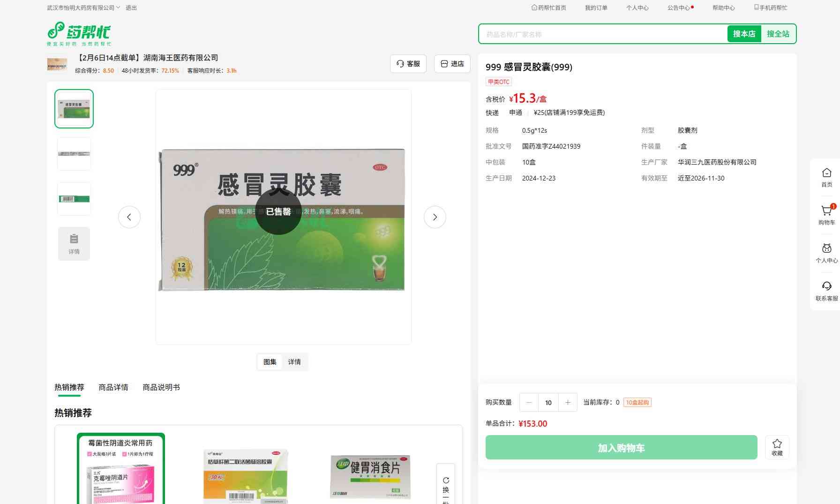840x504 pixels.
Task: Select the second product thumbnail image
Action: point(74,154)
